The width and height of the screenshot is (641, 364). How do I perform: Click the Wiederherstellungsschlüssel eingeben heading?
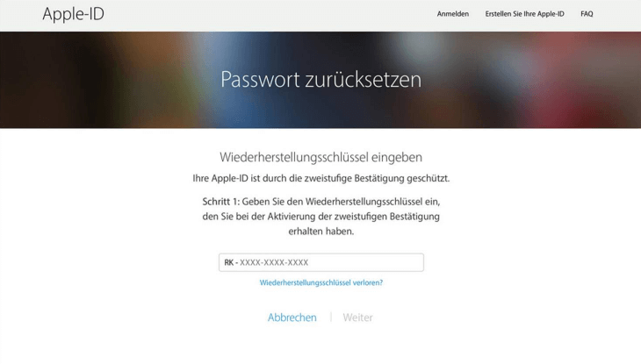(x=320, y=157)
